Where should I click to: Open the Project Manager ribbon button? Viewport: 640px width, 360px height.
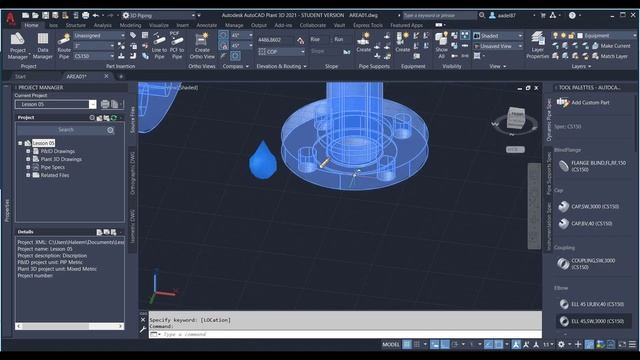pos(18,46)
